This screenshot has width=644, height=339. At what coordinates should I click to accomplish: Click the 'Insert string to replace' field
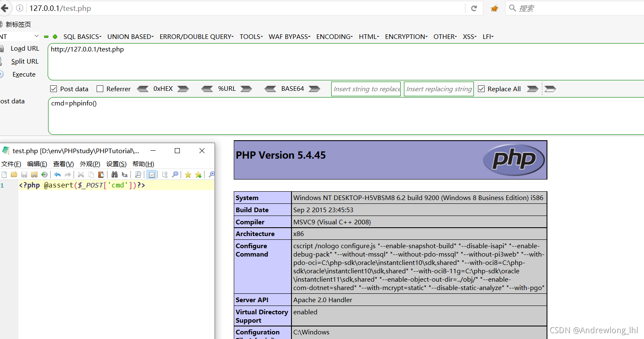(366, 89)
